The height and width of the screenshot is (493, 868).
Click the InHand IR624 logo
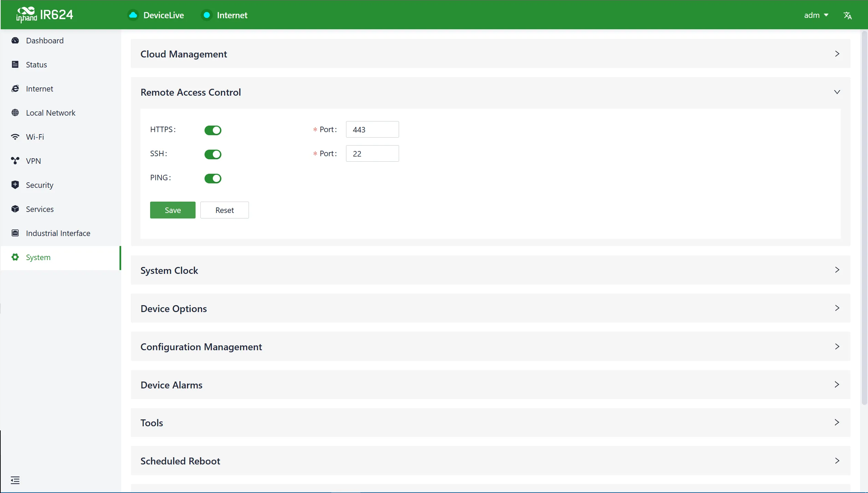(x=45, y=15)
